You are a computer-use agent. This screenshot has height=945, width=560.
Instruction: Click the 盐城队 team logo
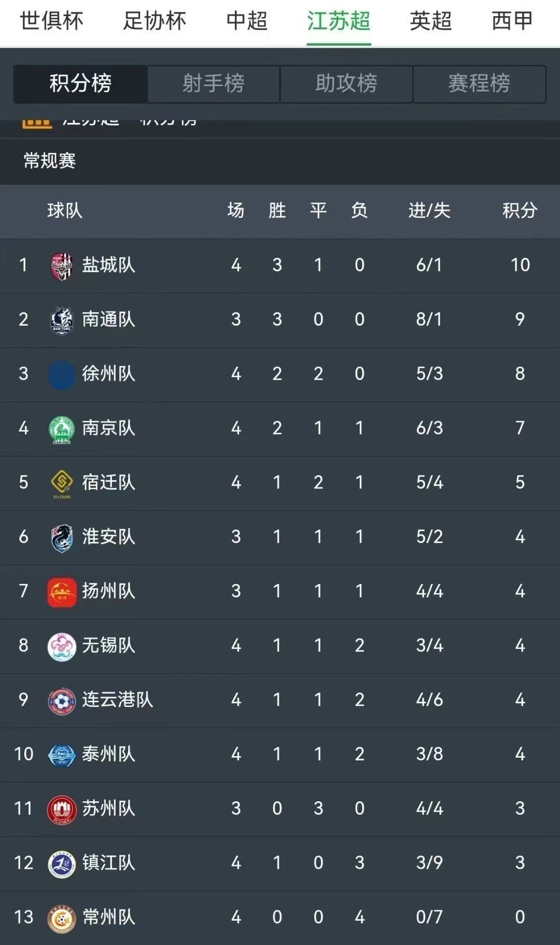click(x=61, y=266)
